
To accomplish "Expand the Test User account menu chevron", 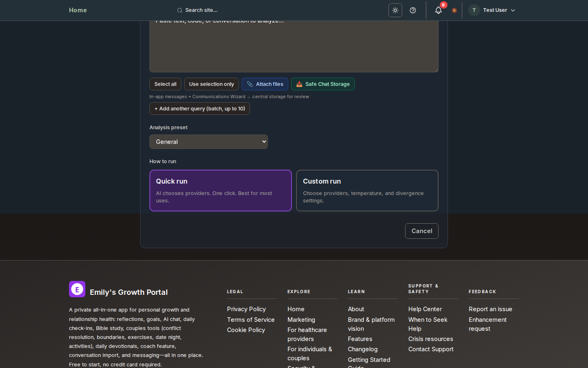I will [x=513, y=11].
